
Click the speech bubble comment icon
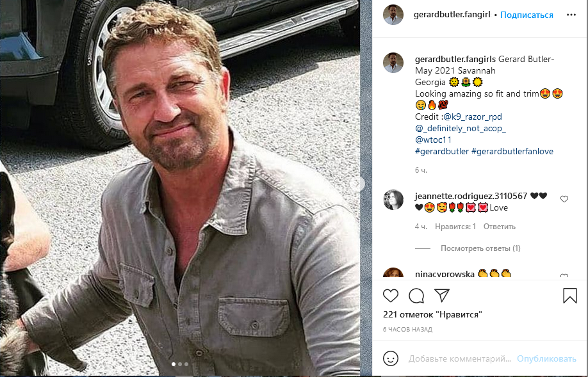[x=416, y=296]
